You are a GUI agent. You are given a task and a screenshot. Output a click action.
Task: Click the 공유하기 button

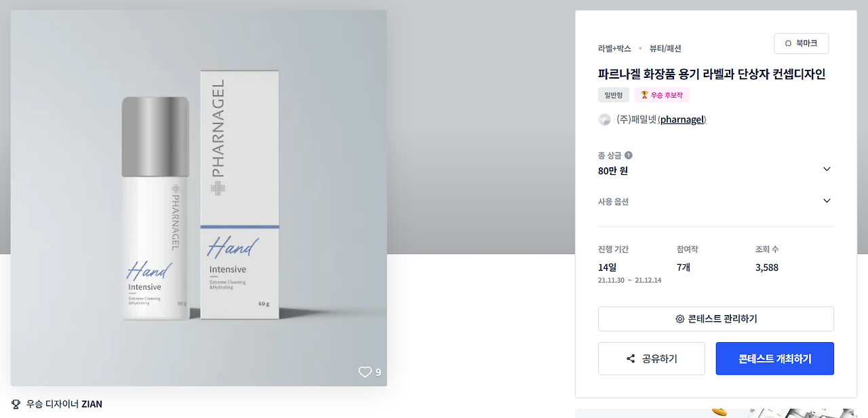(652, 358)
